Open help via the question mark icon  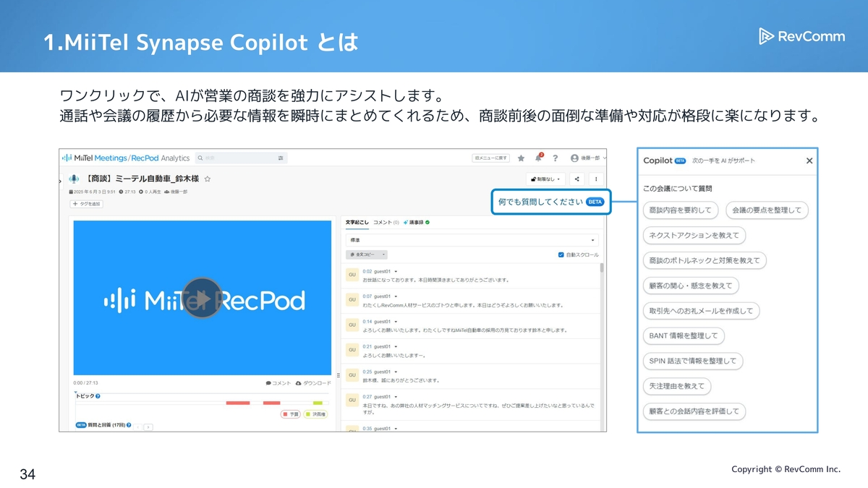(x=555, y=158)
